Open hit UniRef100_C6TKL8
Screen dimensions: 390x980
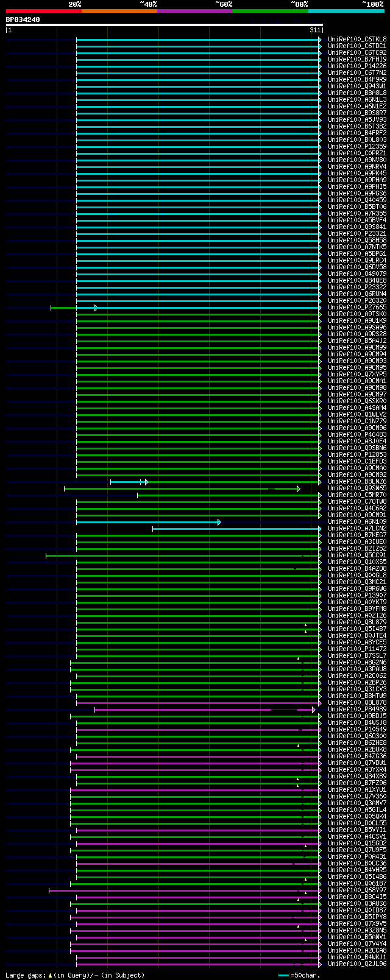click(x=357, y=39)
